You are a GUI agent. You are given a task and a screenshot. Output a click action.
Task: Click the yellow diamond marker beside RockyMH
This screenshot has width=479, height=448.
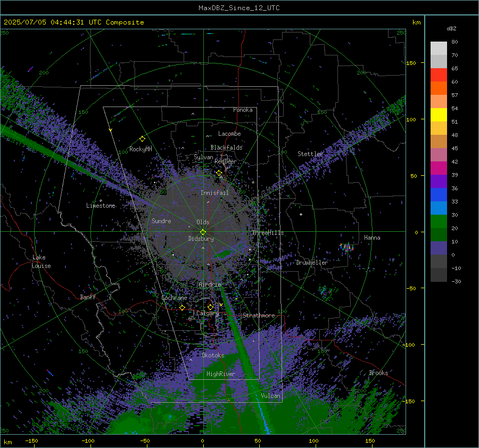coord(142,139)
